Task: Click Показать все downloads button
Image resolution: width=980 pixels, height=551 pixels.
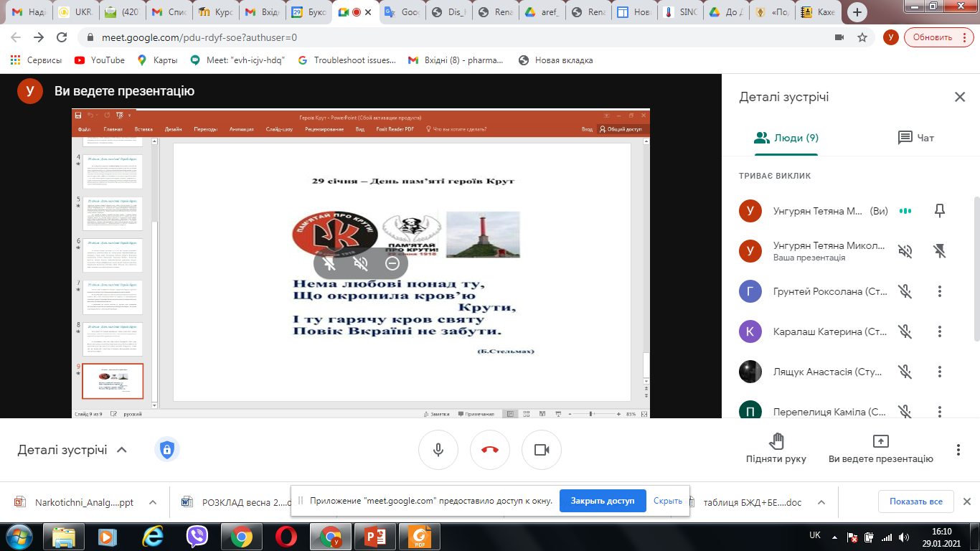Action: pyautogui.click(x=915, y=501)
